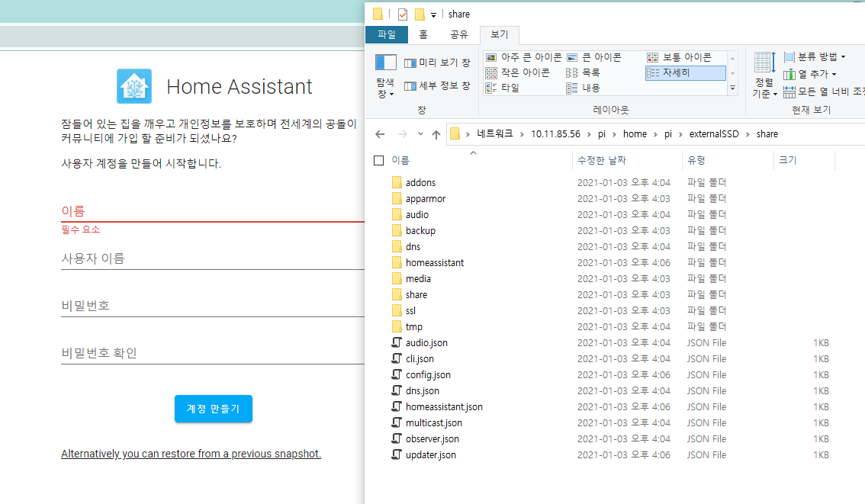This screenshot has width=865, height=504.
Task: Select Content (내용) layout
Action: tap(583, 88)
